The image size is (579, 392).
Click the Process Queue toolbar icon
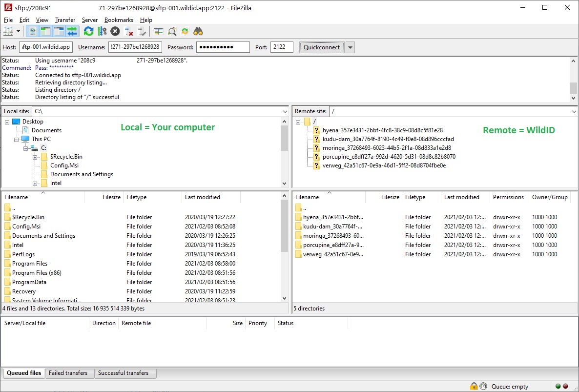point(102,31)
